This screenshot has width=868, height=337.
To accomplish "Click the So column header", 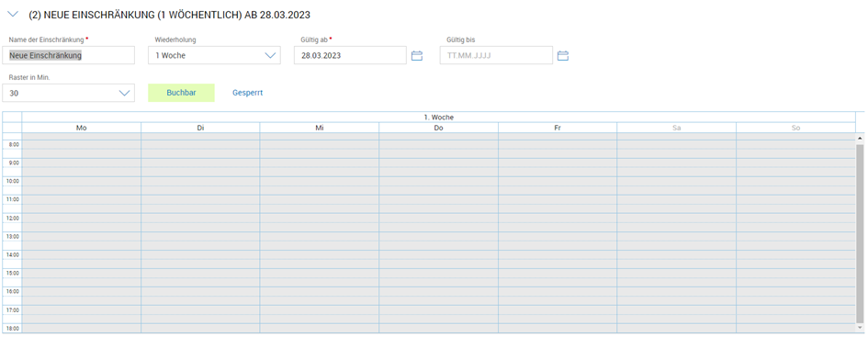I will (x=796, y=128).
